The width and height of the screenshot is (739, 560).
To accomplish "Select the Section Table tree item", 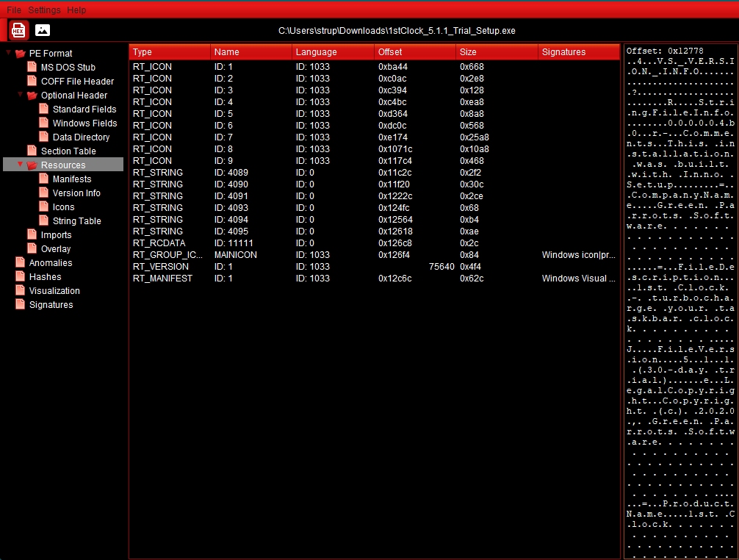I will click(68, 151).
